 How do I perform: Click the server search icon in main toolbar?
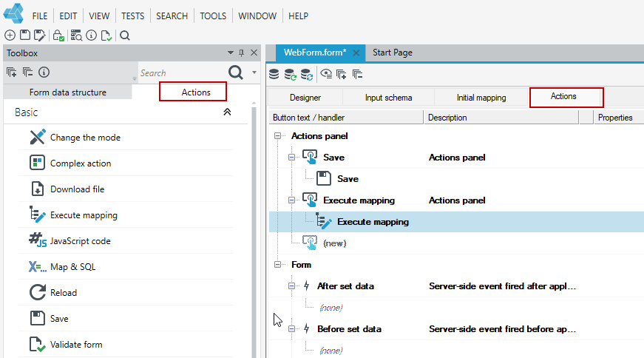coord(76,36)
